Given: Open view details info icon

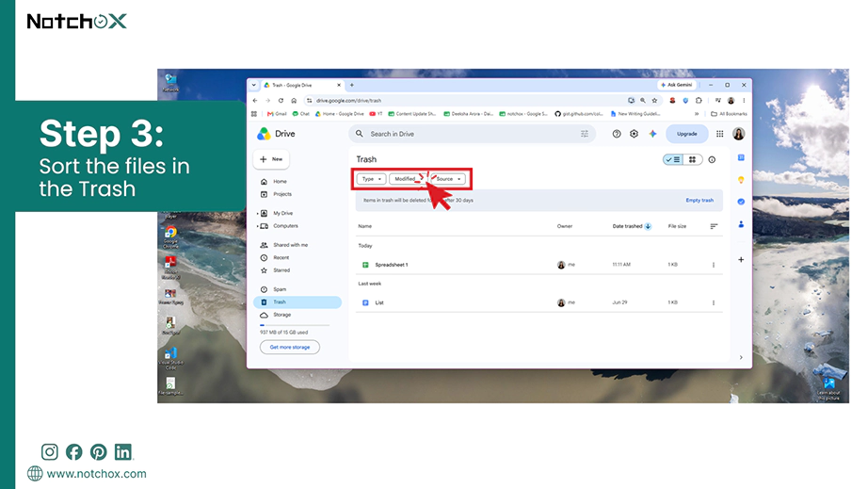Looking at the screenshot, I should (712, 159).
